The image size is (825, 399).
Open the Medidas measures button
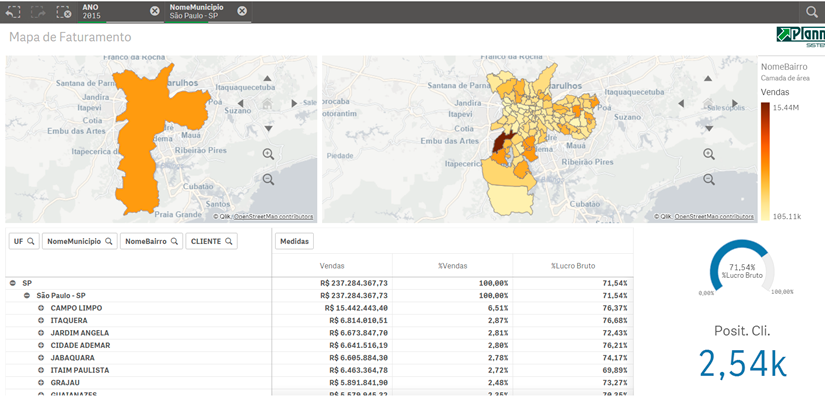pyautogui.click(x=294, y=241)
